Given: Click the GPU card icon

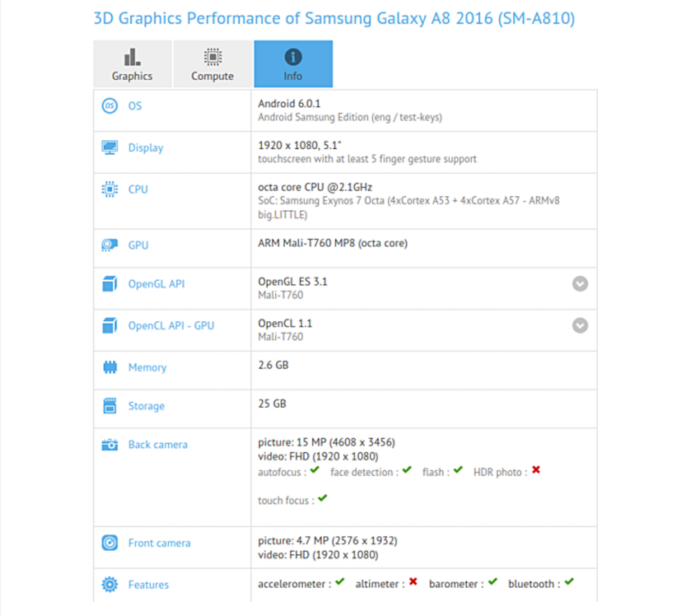Looking at the screenshot, I should coord(109,245).
